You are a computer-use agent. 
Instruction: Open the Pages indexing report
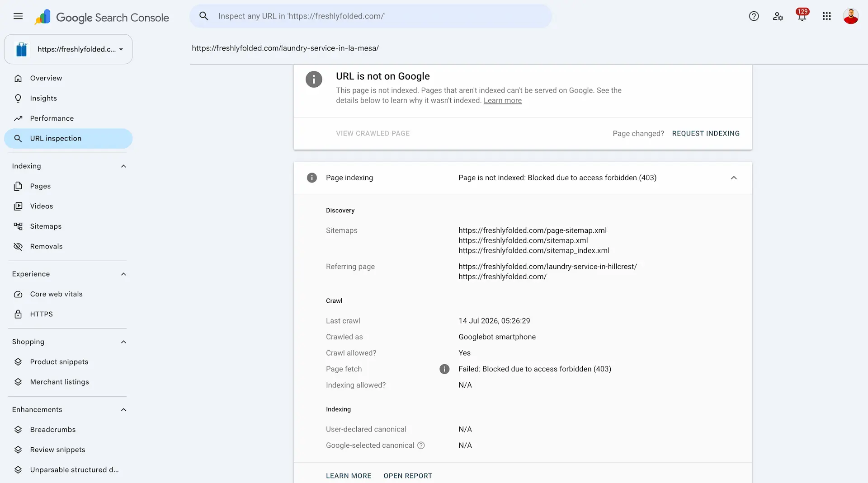click(68, 186)
